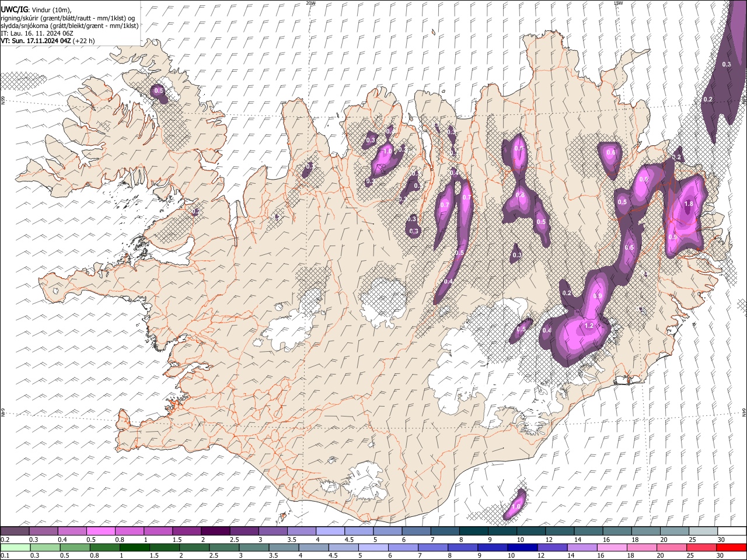This screenshot has height=560, width=747.
Task: Select the darkest purple swatch at 2 in upper legend
Action: point(215,531)
